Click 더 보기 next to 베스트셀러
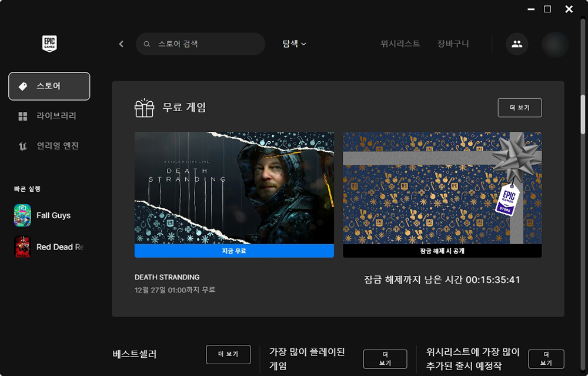 click(x=228, y=354)
